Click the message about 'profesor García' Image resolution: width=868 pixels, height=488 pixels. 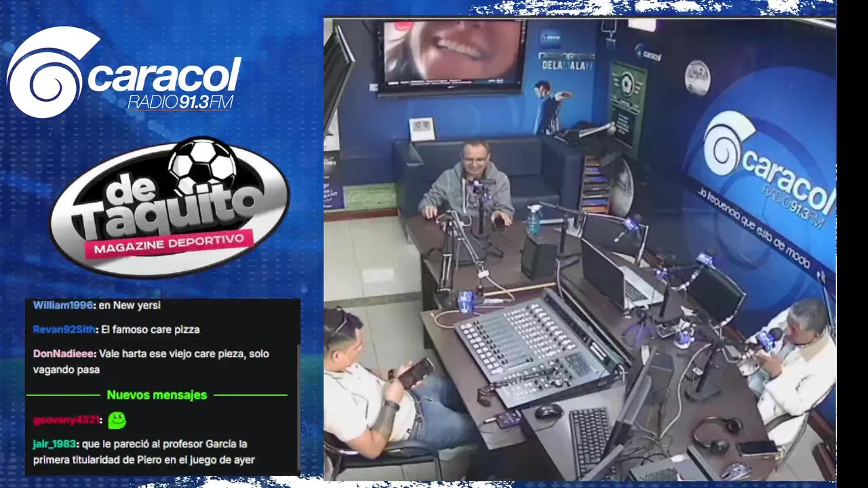(144, 452)
